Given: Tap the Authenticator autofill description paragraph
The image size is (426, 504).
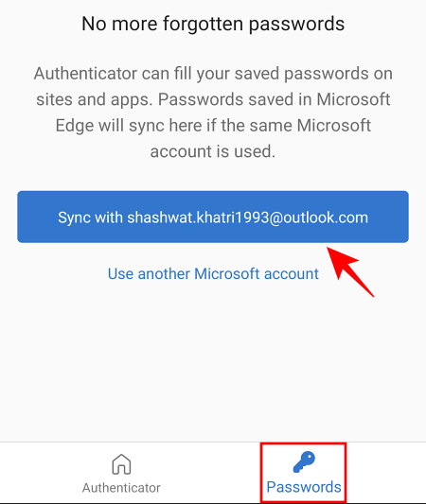Looking at the screenshot, I should (213, 113).
